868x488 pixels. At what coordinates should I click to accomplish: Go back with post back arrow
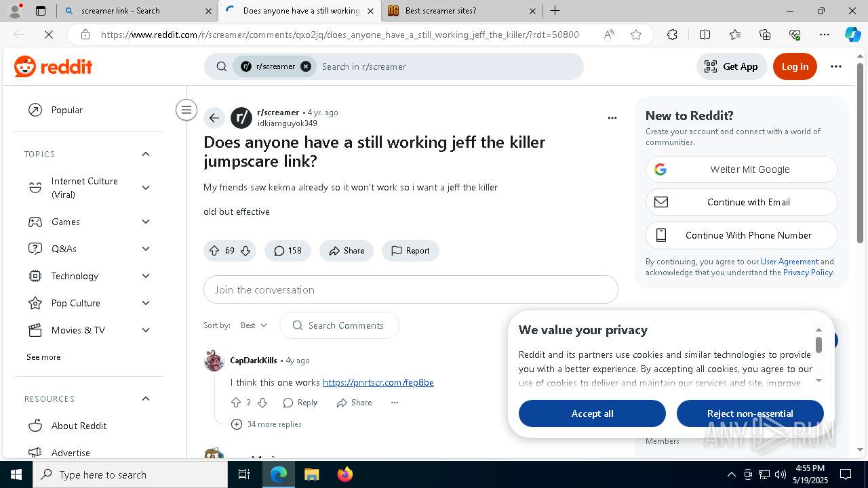(214, 118)
